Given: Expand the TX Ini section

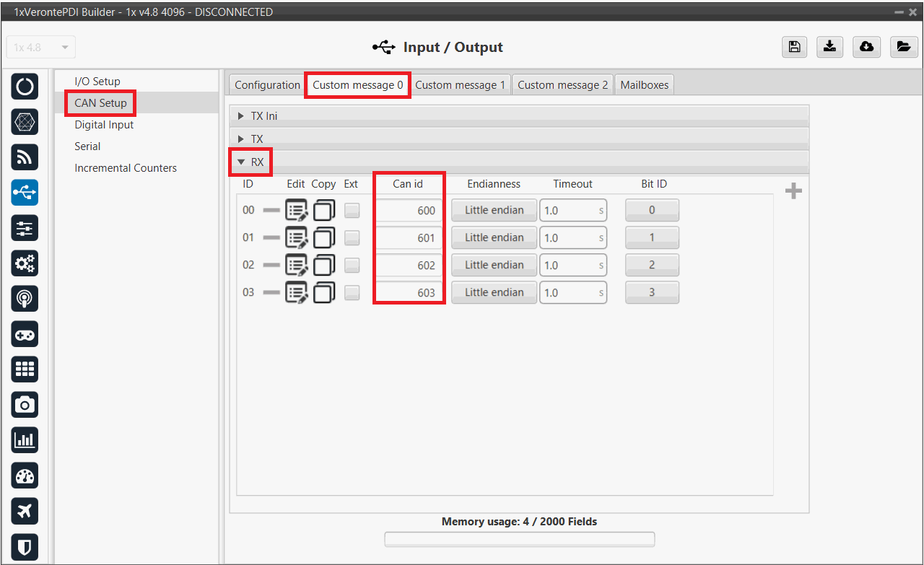Looking at the screenshot, I should coord(242,116).
